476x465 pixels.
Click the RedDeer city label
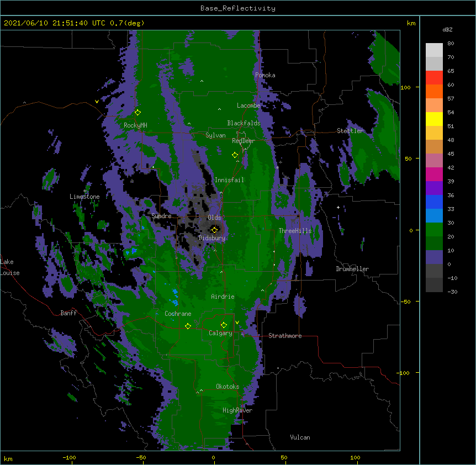(x=244, y=141)
